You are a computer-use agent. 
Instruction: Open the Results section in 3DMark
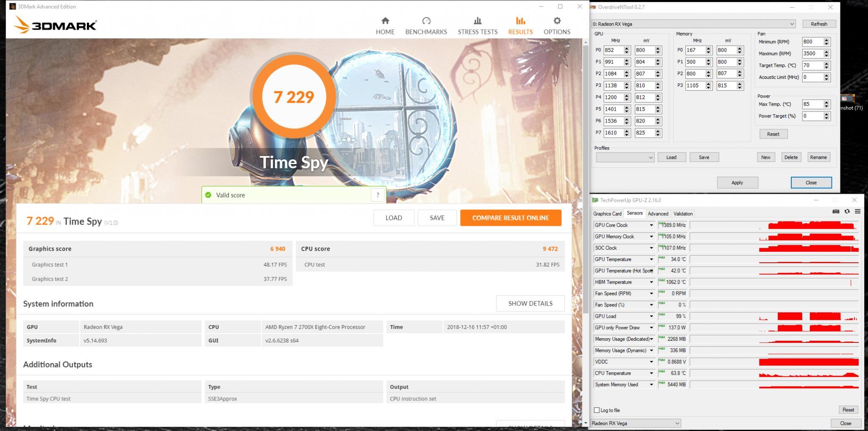point(520,26)
